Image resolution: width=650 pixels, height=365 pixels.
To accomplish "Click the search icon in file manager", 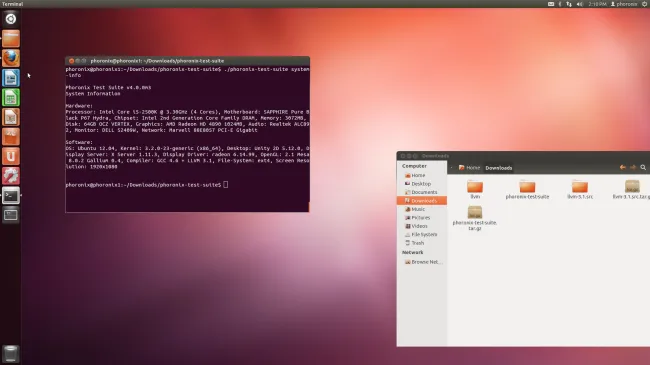I will pos(643,168).
